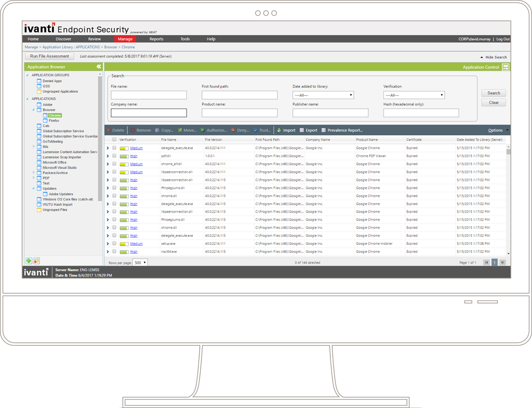This screenshot has width=532, height=408.
Task: Click the green add group icon
Action: point(29,261)
